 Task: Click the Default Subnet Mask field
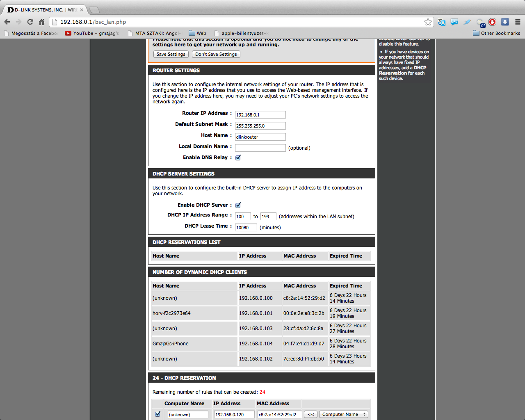(x=260, y=126)
